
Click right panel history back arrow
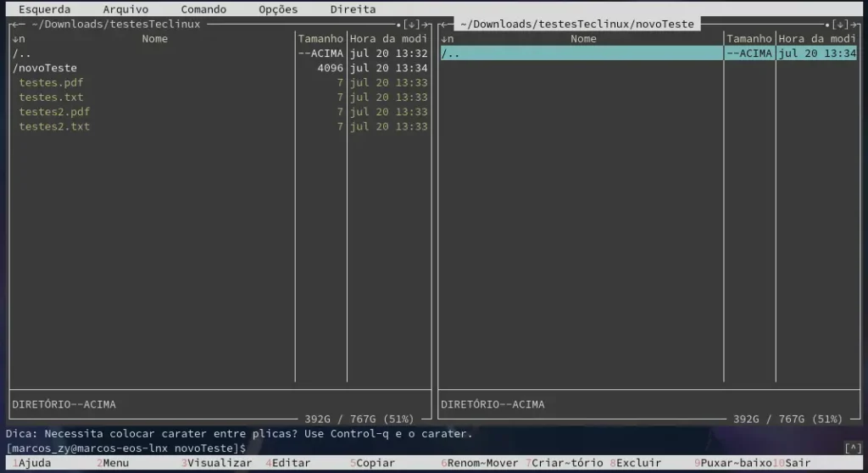tap(444, 25)
